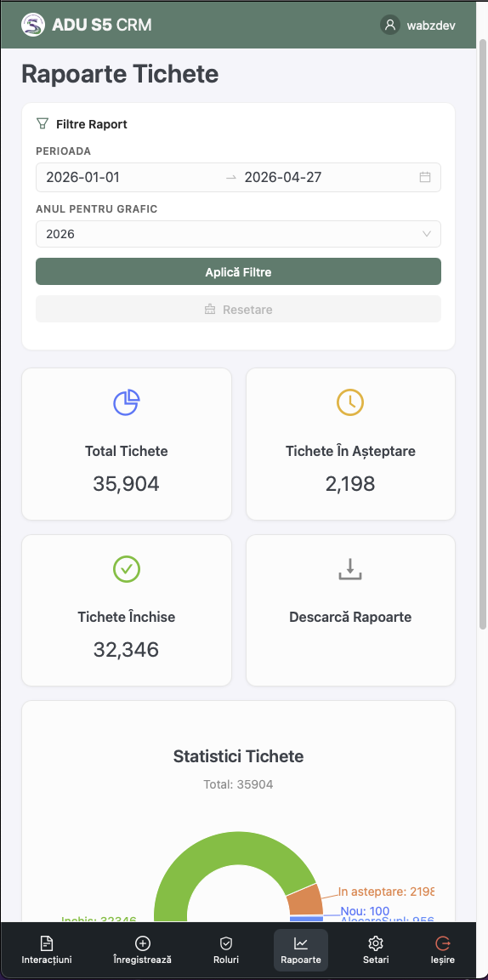Open the Descarcă Rapoarte card

(350, 610)
